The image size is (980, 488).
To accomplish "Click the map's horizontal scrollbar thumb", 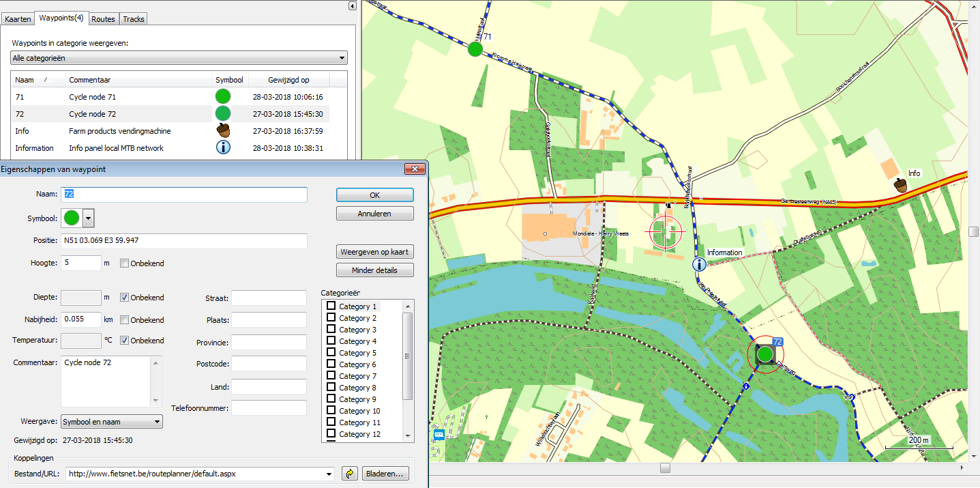I will pos(665,468).
